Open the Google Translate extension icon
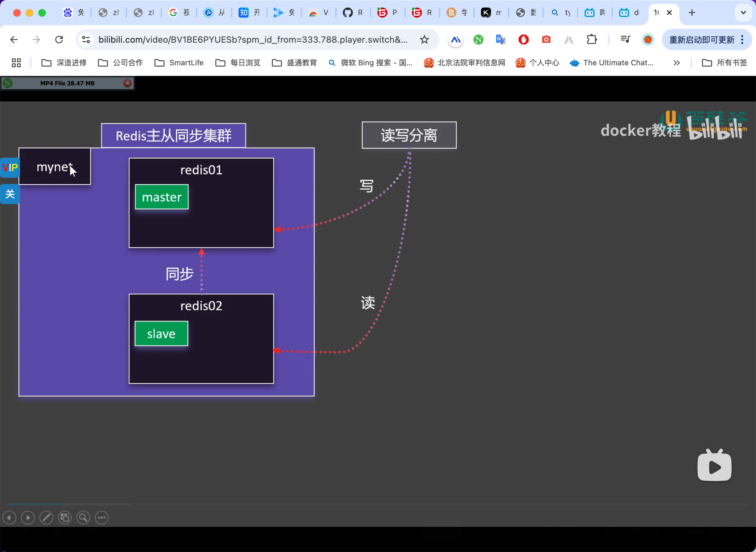 [x=500, y=40]
